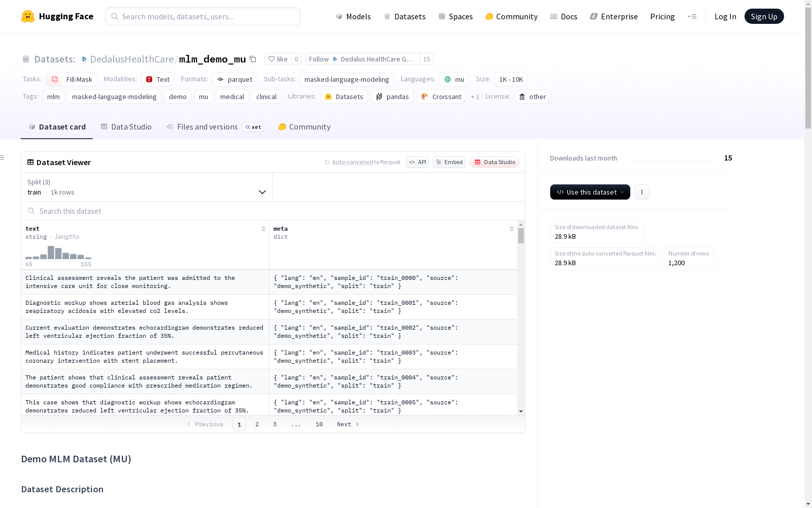Viewport: 812px width, 508px height.
Task: Click the pandas library tag
Action: coord(392,97)
